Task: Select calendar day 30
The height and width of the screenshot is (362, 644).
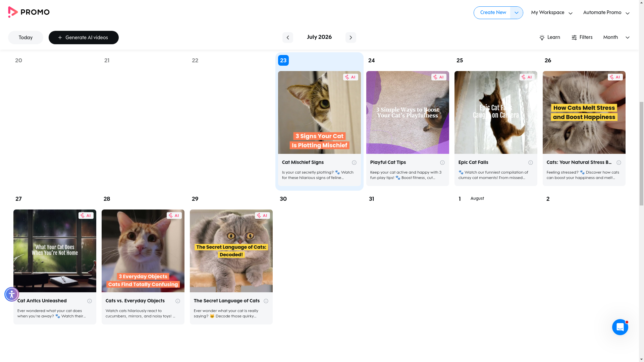Action: tap(283, 199)
